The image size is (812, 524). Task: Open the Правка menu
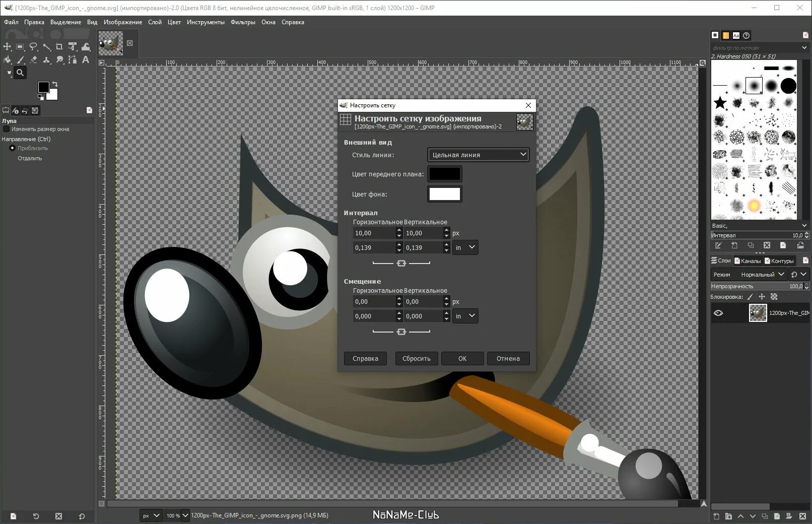[34, 22]
